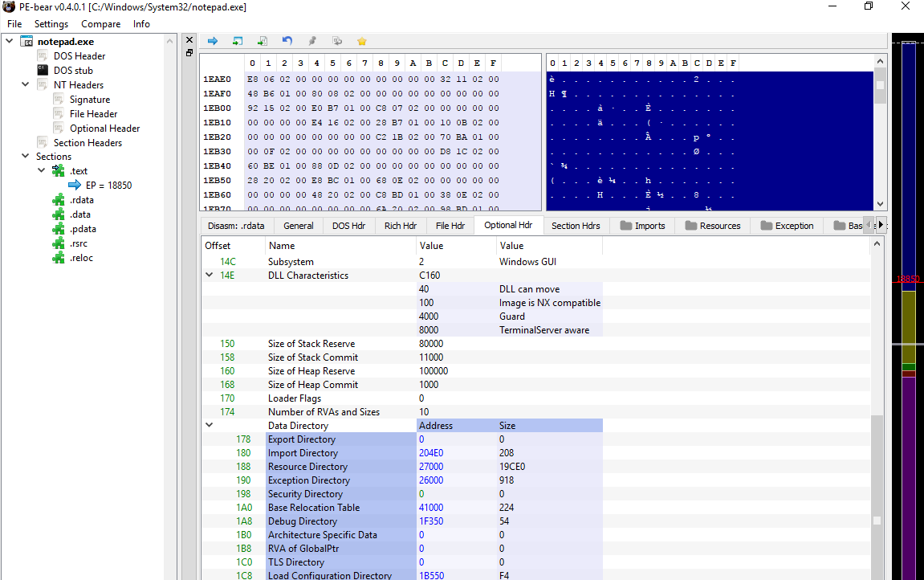Collapse the Data Directory list
The height and width of the screenshot is (580, 924).
[x=210, y=426]
